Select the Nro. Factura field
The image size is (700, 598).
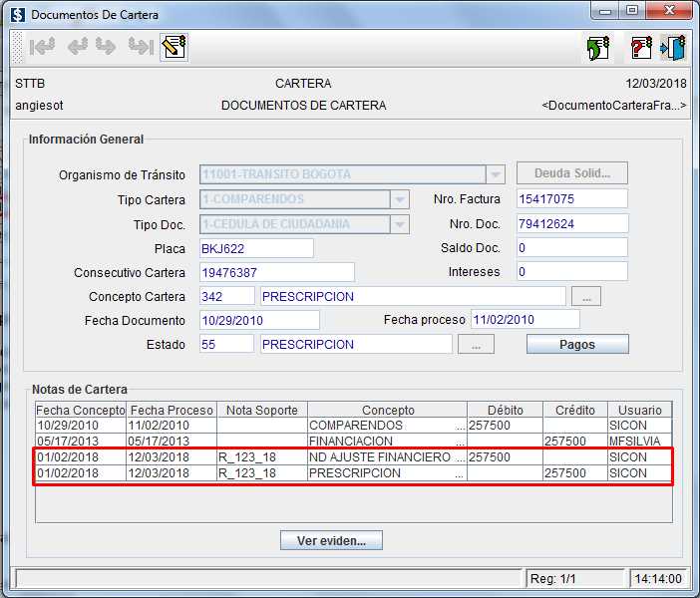point(571,199)
